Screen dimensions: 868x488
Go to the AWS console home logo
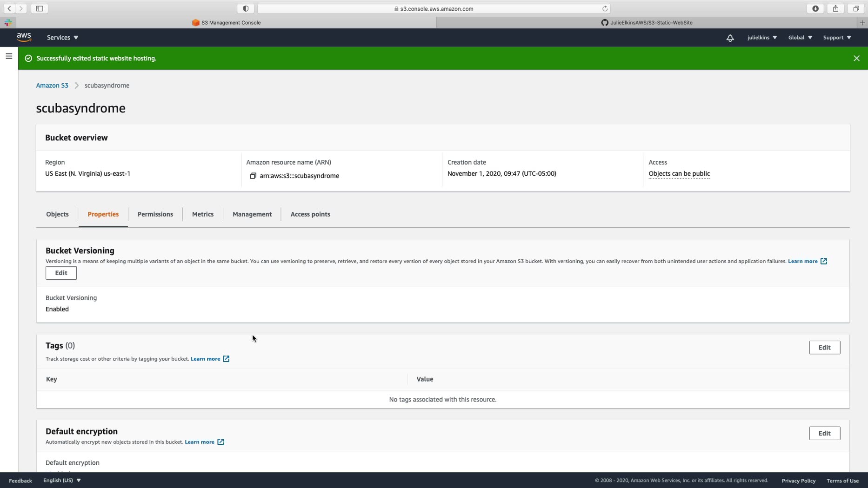point(24,37)
